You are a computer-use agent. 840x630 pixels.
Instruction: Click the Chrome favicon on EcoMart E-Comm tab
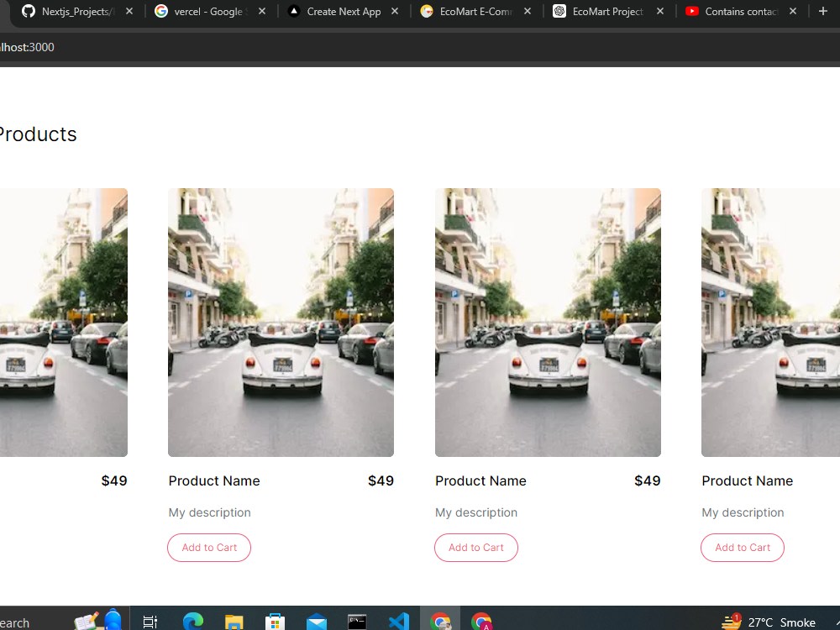point(427,11)
